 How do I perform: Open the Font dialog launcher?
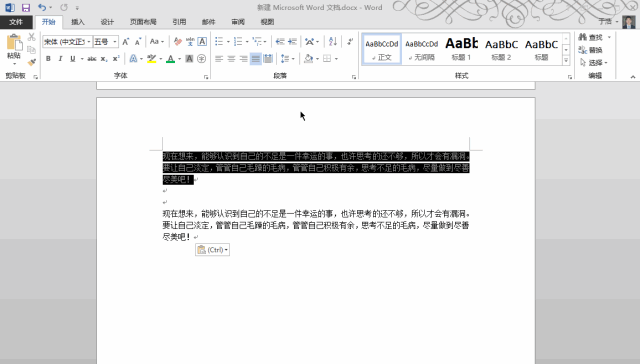[206, 77]
